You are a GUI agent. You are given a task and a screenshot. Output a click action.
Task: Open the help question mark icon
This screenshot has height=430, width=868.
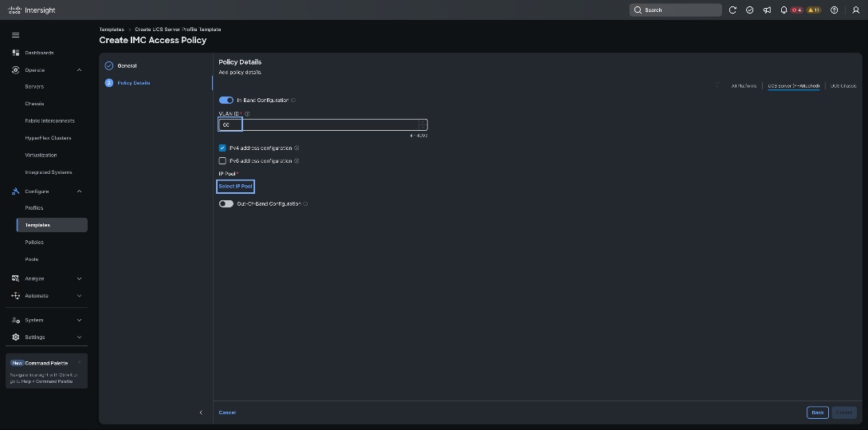tap(835, 10)
